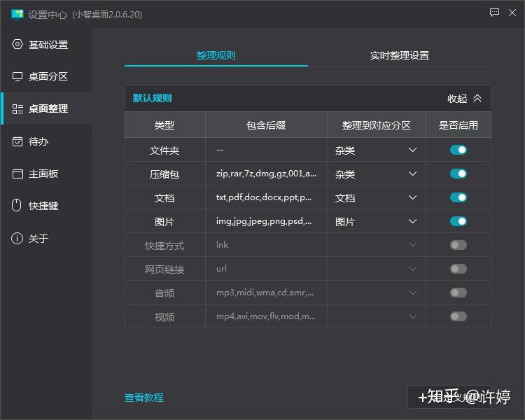This screenshot has height=420, width=525.
Task: Click the url suffix cell
Action: [x=266, y=269]
